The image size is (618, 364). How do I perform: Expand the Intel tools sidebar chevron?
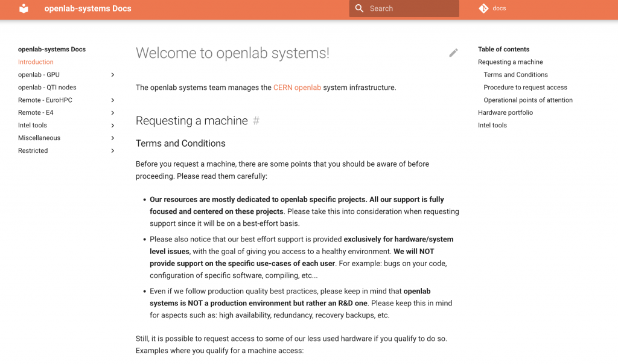point(113,126)
